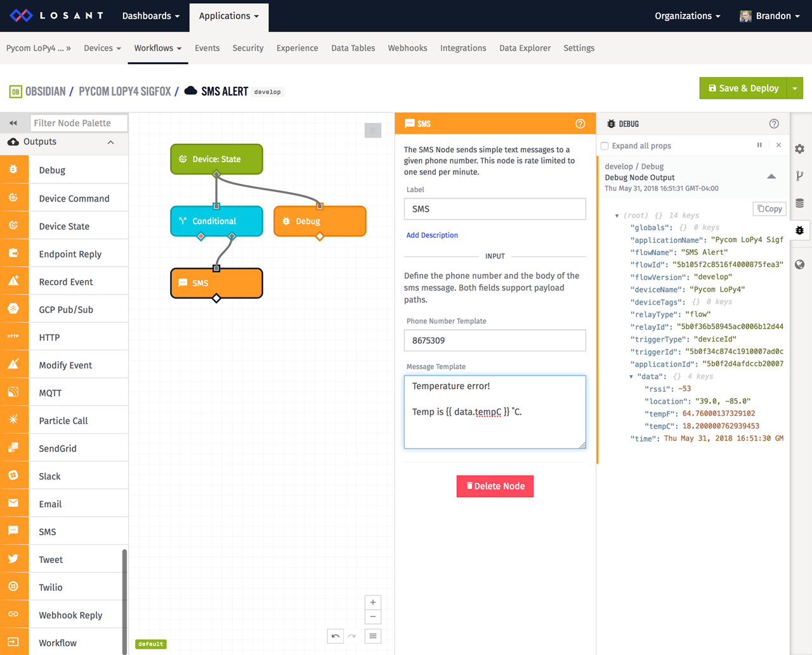This screenshot has height=655, width=812.
Task: Open the Workflows dropdown
Action: [x=158, y=48]
